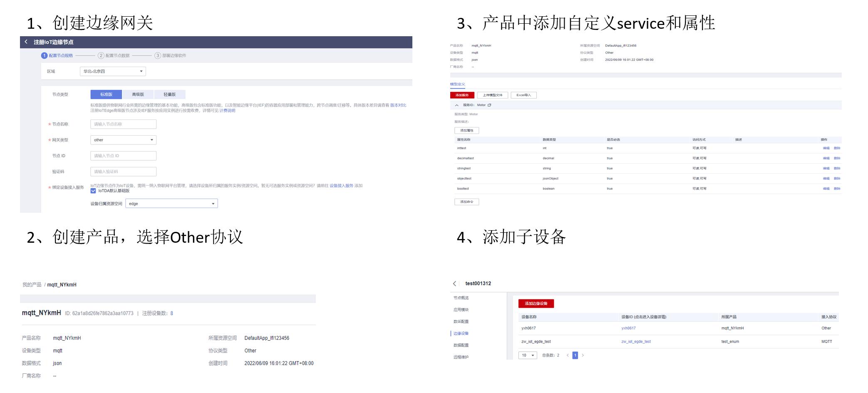Open the 网关类型 dropdown set to other
This screenshot has height=393, width=868.
pyautogui.click(x=123, y=140)
